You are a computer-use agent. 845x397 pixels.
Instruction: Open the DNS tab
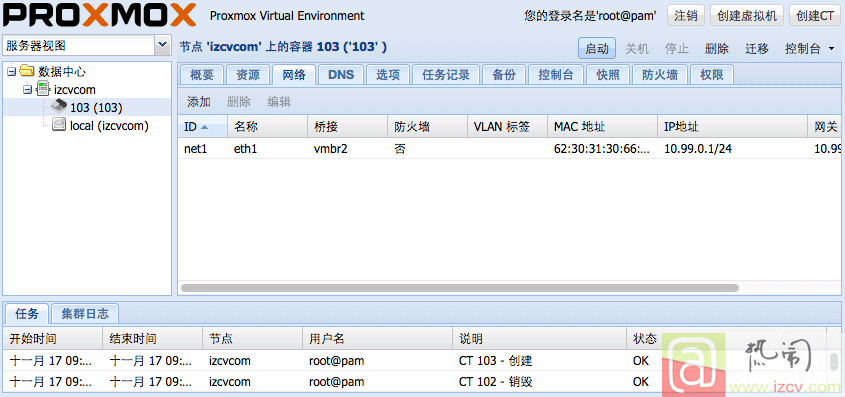pos(341,75)
